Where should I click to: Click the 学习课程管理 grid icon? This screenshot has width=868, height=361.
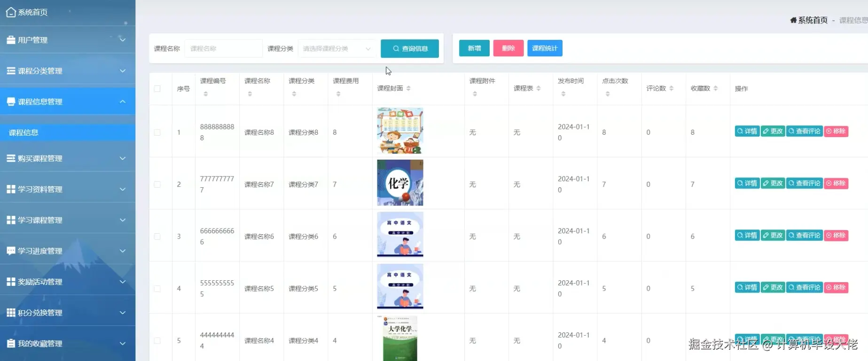coord(11,220)
